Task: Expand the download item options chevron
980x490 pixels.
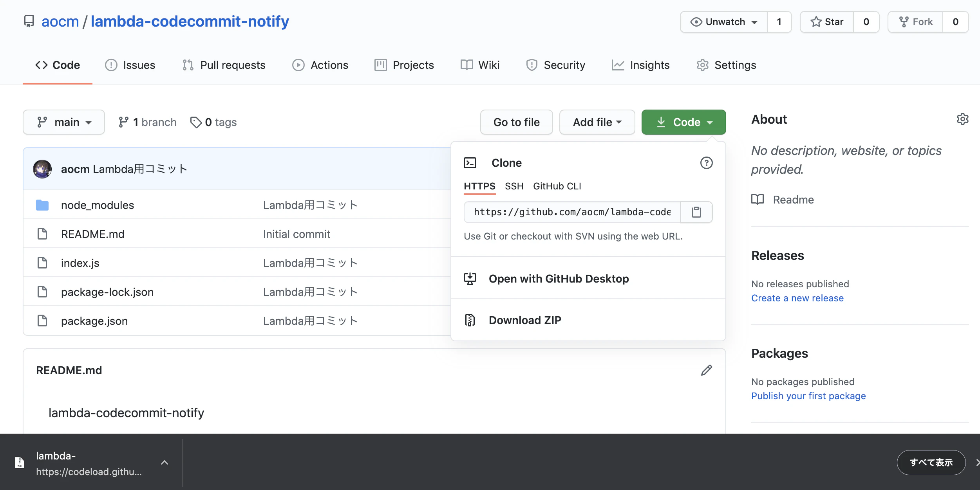Action: click(165, 463)
